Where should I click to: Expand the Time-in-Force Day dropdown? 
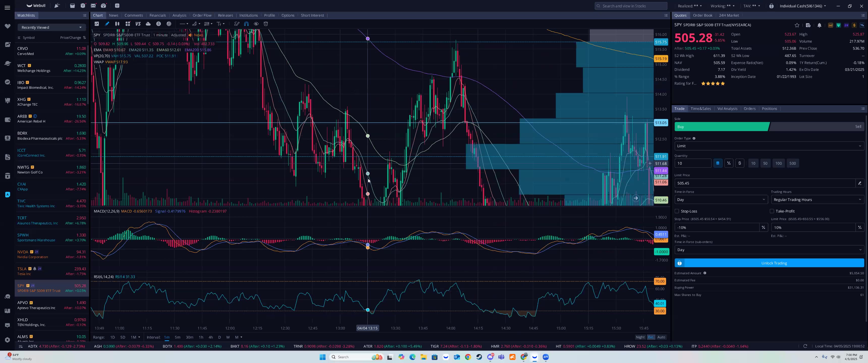coord(721,199)
